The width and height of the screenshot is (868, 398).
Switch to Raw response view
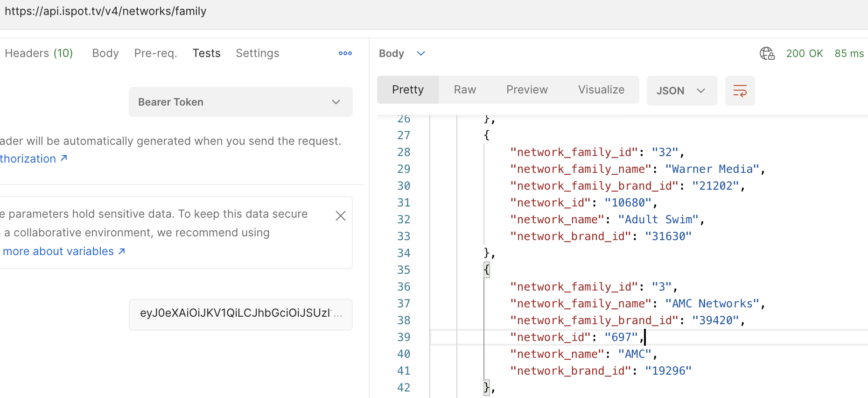[465, 90]
